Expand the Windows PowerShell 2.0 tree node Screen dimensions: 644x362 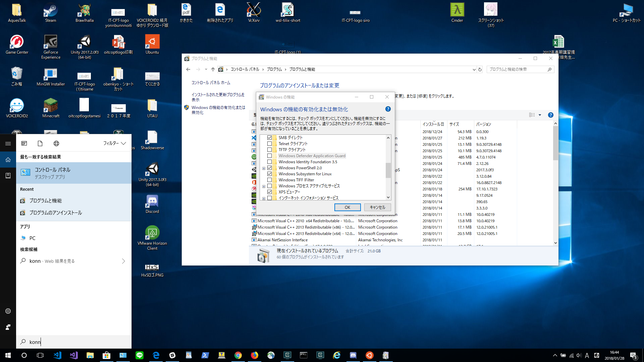click(x=264, y=168)
